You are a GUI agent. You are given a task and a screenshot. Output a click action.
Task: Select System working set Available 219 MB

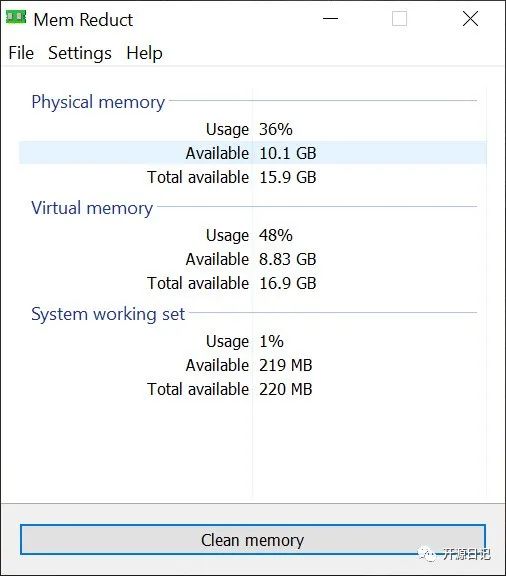pyautogui.click(x=253, y=365)
